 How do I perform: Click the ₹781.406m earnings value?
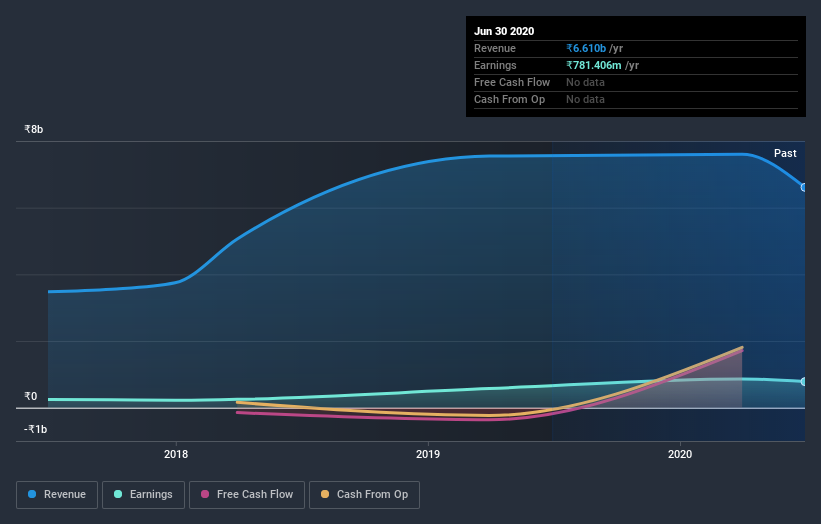pyautogui.click(x=594, y=65)
